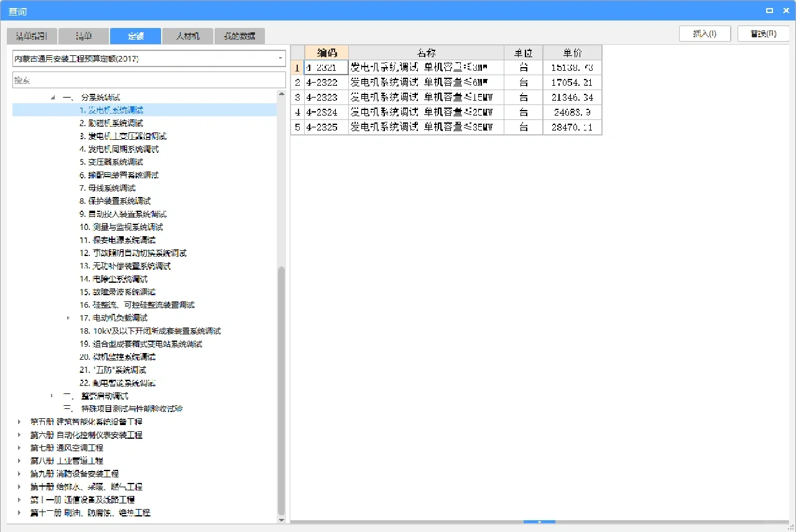The image size is (796, 532).
Task: Switch to the 清单指引 tab
Action: pyautogui.click(x=31, y=36)
